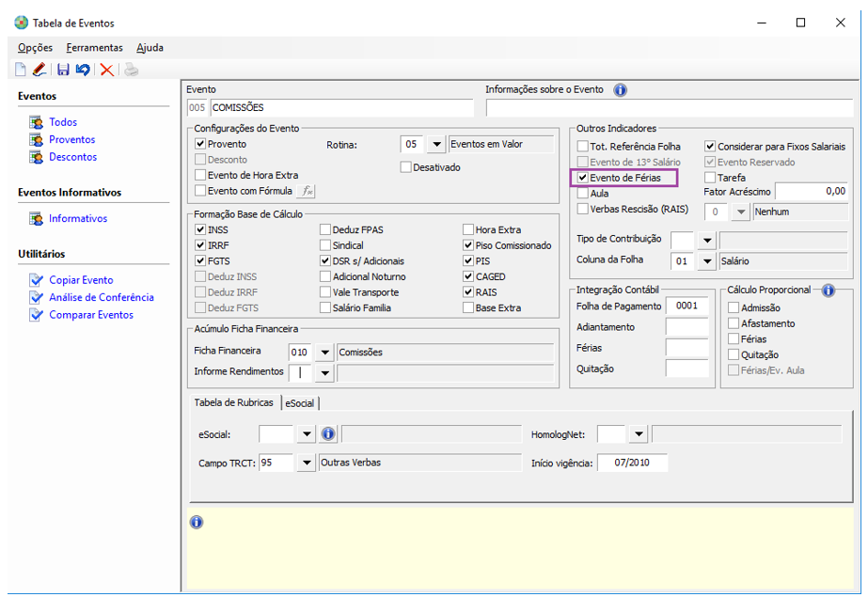The height and width of the screenshot is (597, 868).
Task: Open the Ferramentas menu
Action: pyautogui.click(x=95, y=48)
